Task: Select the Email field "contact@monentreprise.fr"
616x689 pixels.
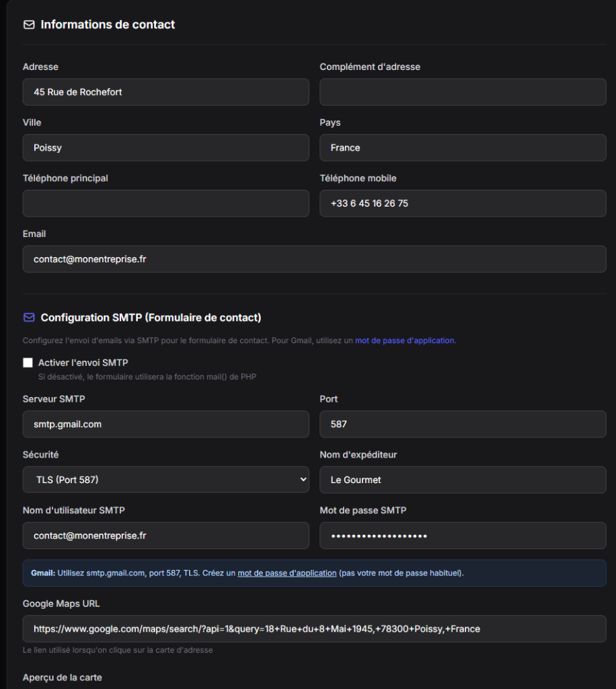Action: (x=314, y=259)
